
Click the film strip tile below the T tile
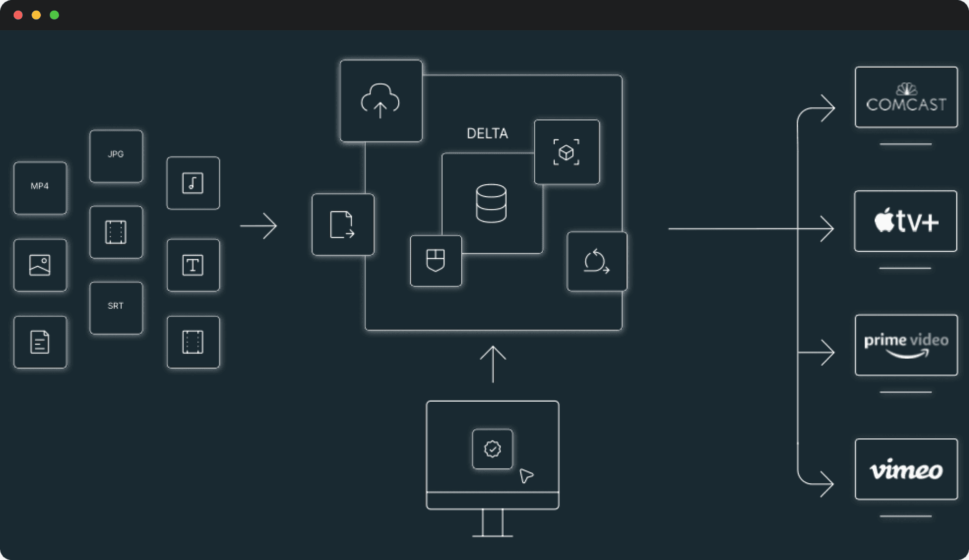coord(193,342)
